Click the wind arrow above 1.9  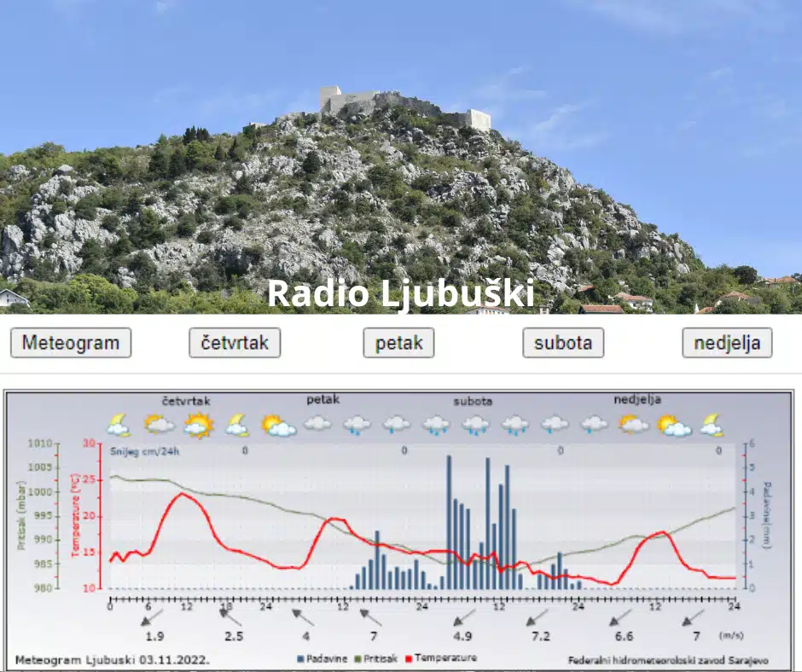coord(152,617)
